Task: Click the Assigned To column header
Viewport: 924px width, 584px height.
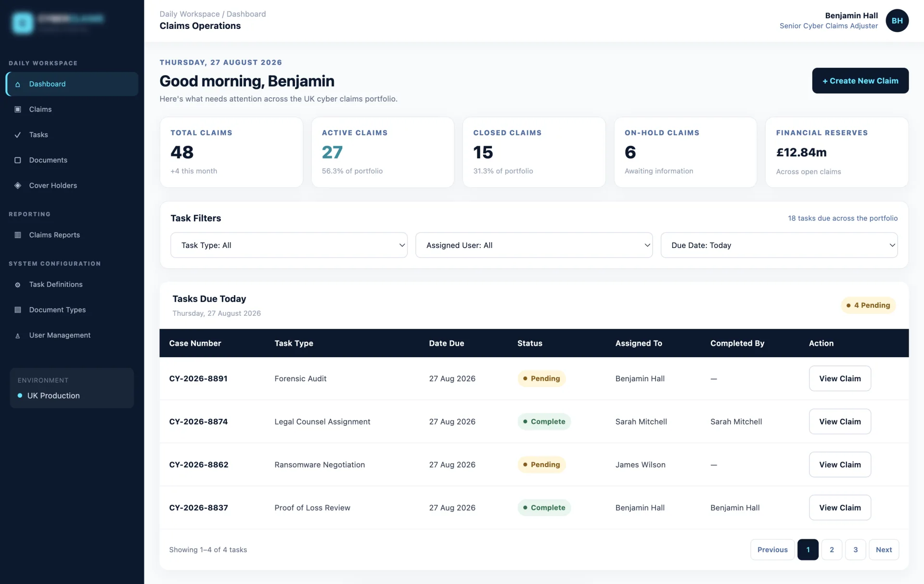Action: click(x=639, y=343)
